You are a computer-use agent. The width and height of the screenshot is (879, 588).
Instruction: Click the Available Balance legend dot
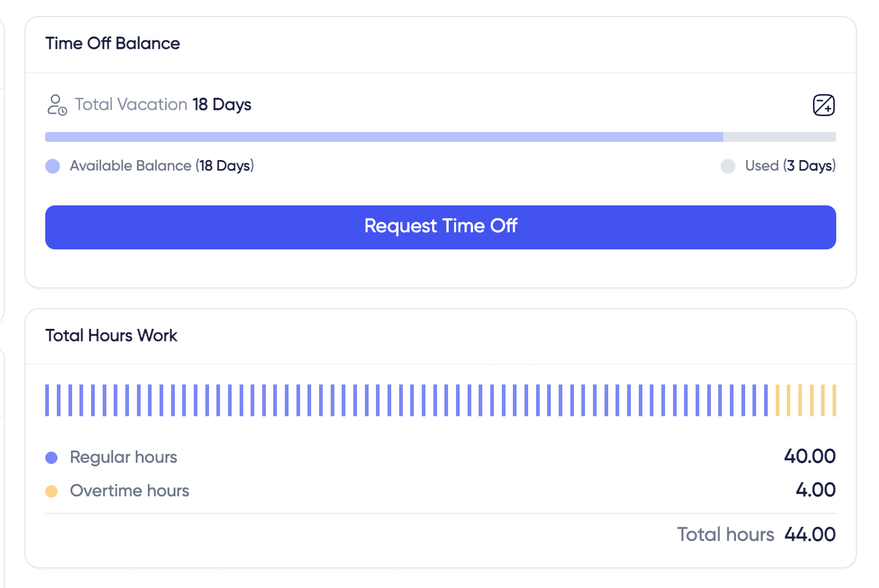pyautogui.click(x=52, y=166)
